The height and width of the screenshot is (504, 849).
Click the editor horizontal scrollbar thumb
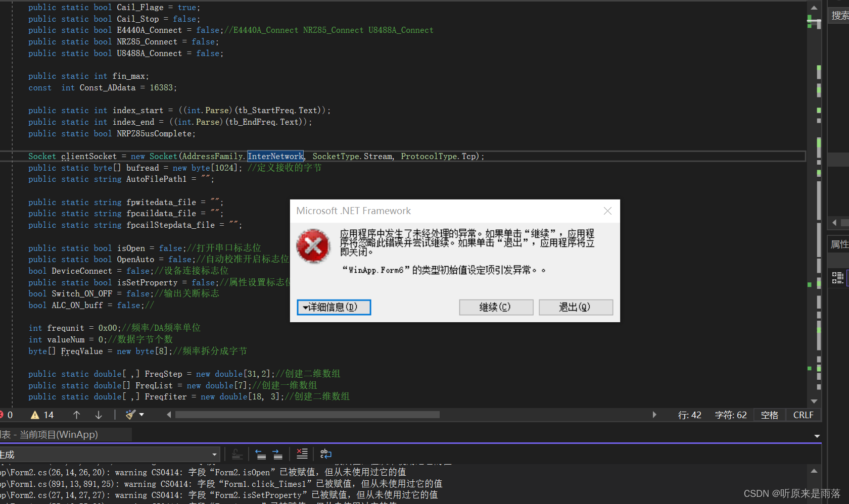coord(307,415)
